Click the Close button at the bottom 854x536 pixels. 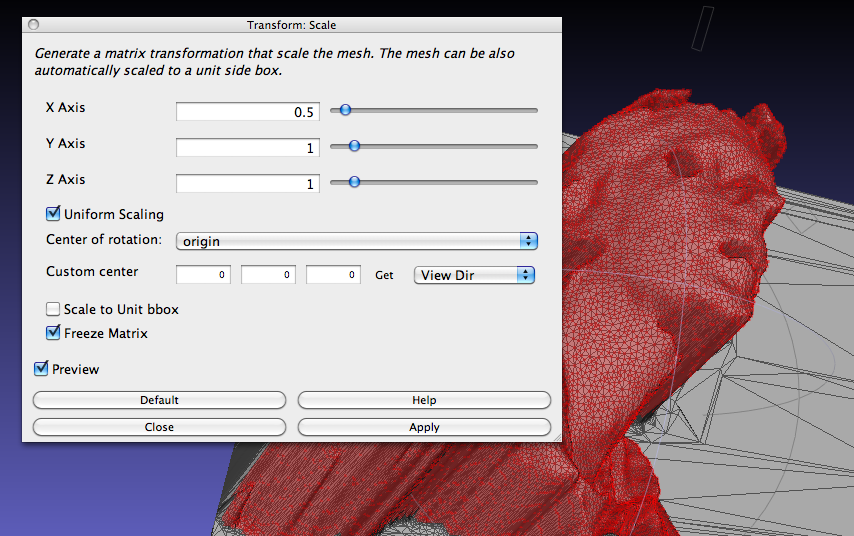(159, 427)
